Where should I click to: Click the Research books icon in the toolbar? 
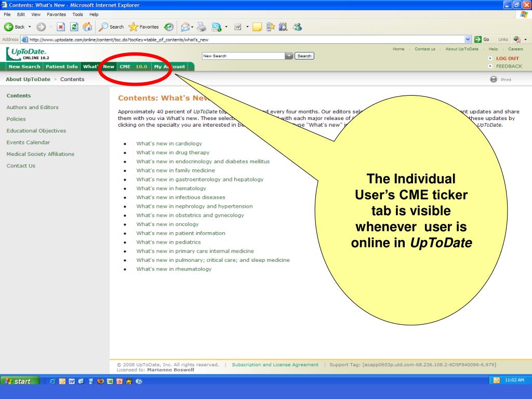coord(283,27)
